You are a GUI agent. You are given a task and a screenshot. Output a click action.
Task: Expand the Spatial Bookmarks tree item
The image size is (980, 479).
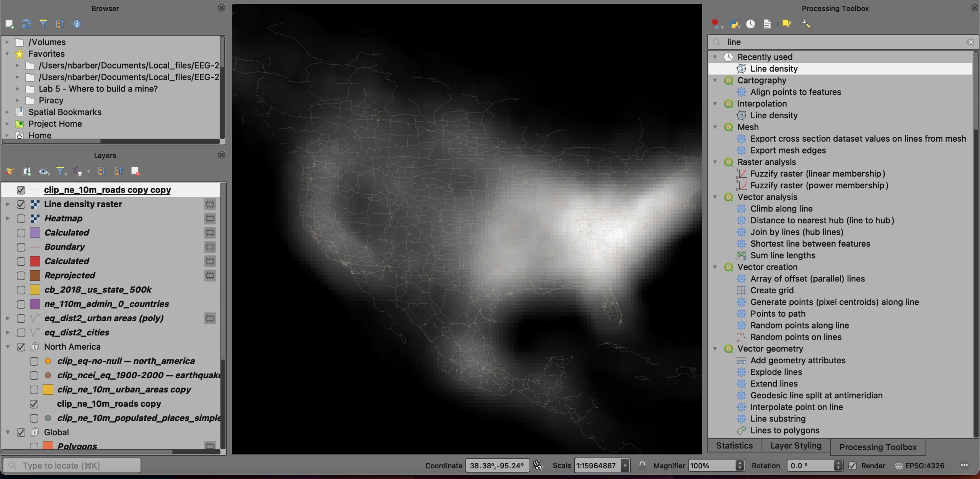(x=7, y=112)
